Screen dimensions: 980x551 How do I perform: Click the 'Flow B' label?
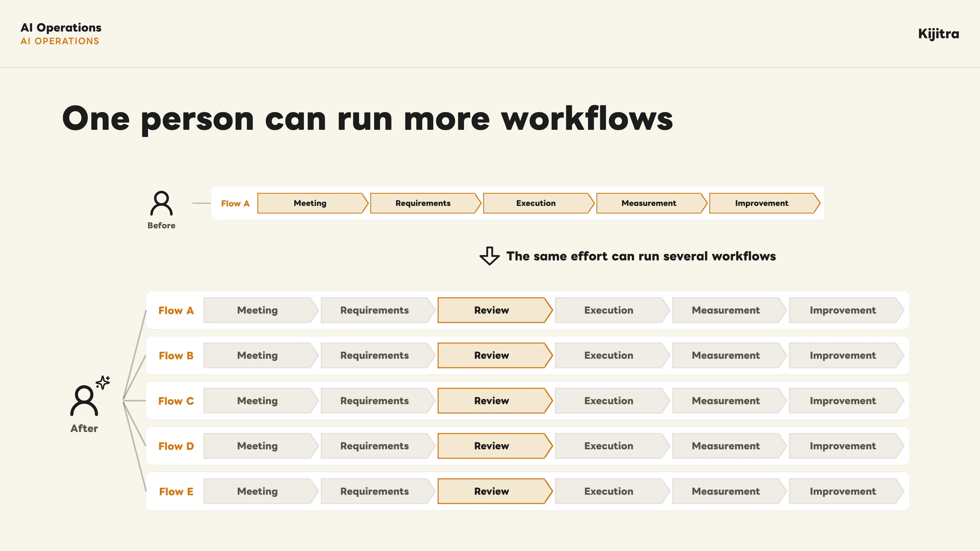click(x=176, y=356)
